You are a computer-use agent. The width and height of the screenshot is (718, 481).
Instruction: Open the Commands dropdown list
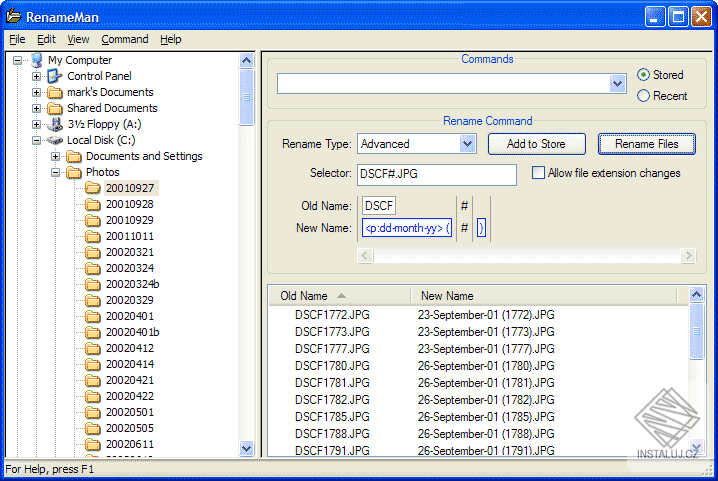tap(618, 84)
